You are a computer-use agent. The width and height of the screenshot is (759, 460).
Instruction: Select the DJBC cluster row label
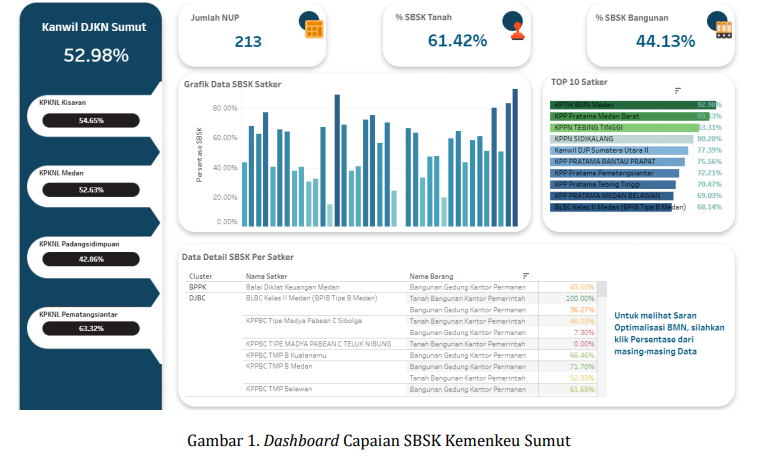[200, 298]
